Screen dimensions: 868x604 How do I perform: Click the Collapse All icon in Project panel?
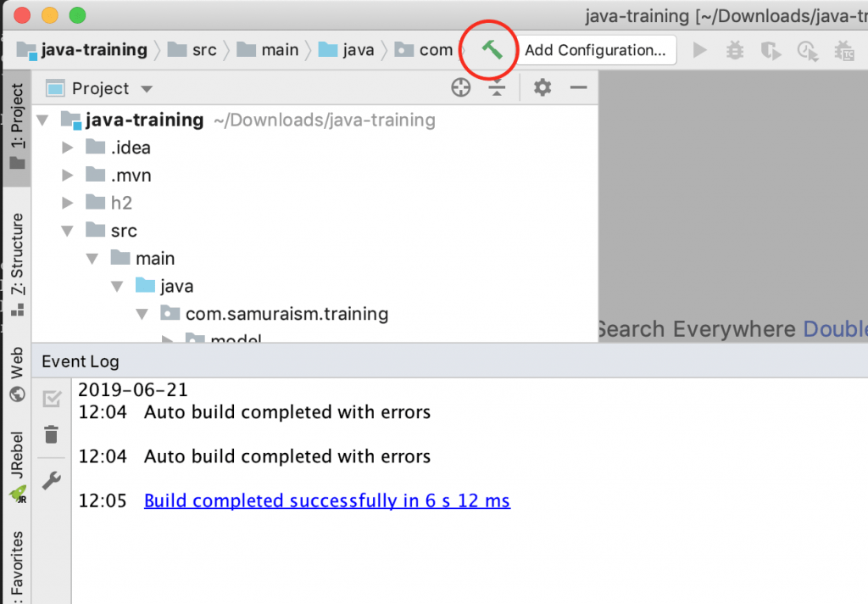click(497, 87)
